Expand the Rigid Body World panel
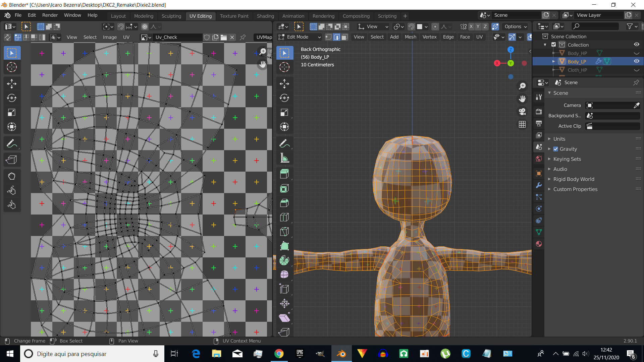 click(x=574, y=179)
